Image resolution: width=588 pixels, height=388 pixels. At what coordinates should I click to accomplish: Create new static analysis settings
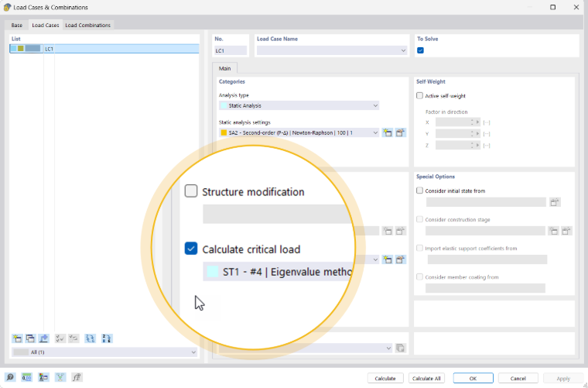388,132
